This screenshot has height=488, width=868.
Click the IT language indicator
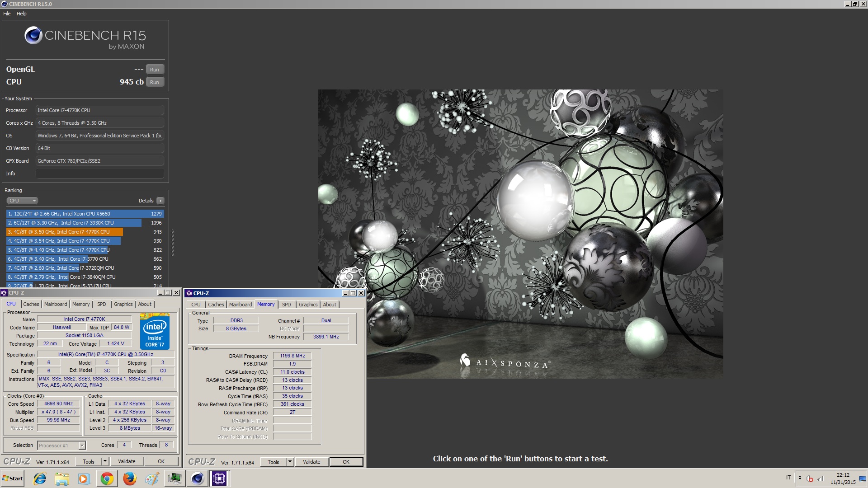pyautogui.click(x=788, y=478)
